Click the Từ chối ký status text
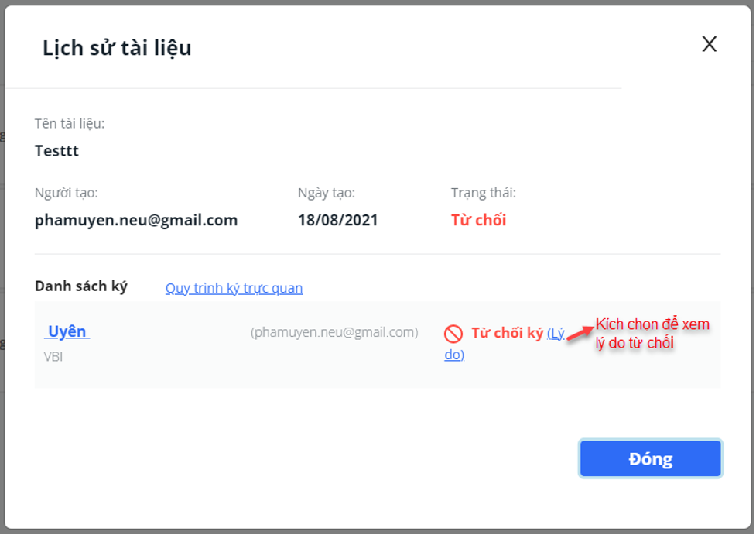 pos(507,333)
